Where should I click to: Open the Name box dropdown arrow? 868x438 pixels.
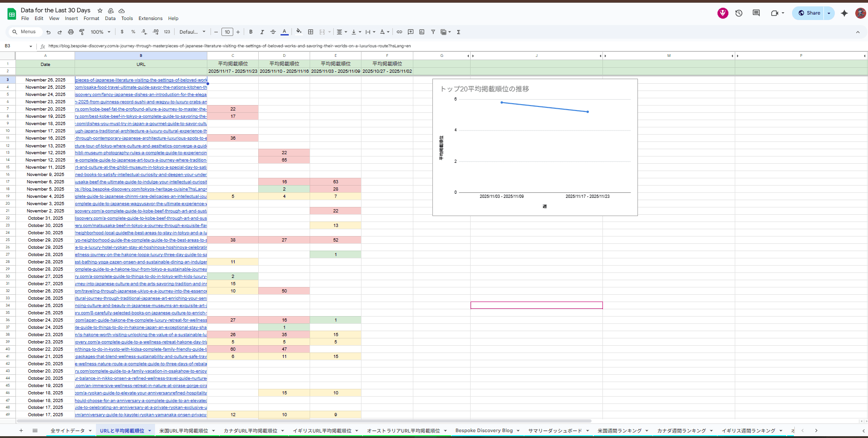tap(31, 46)
